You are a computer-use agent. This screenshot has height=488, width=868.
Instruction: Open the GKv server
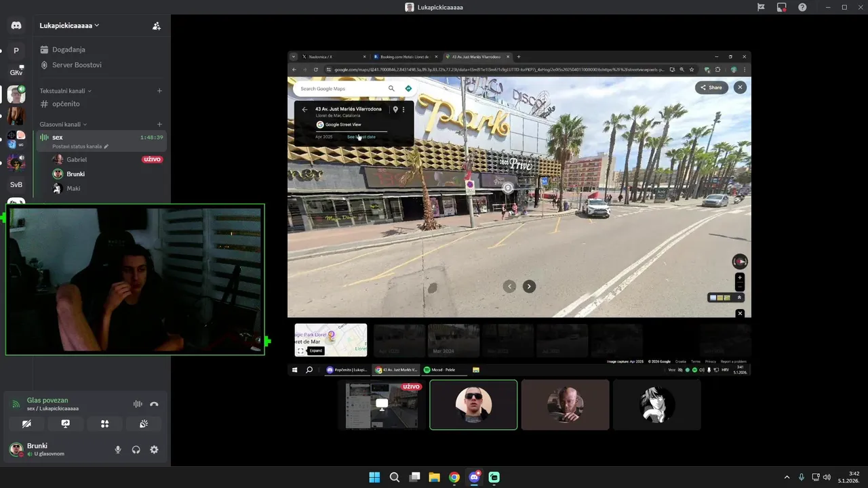[x=16, y=72]
